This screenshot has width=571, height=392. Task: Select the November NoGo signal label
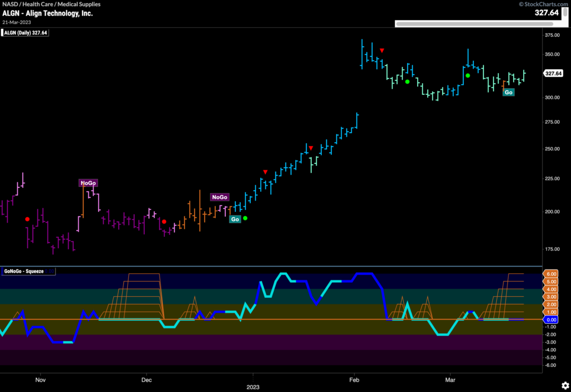pos(88,183)
